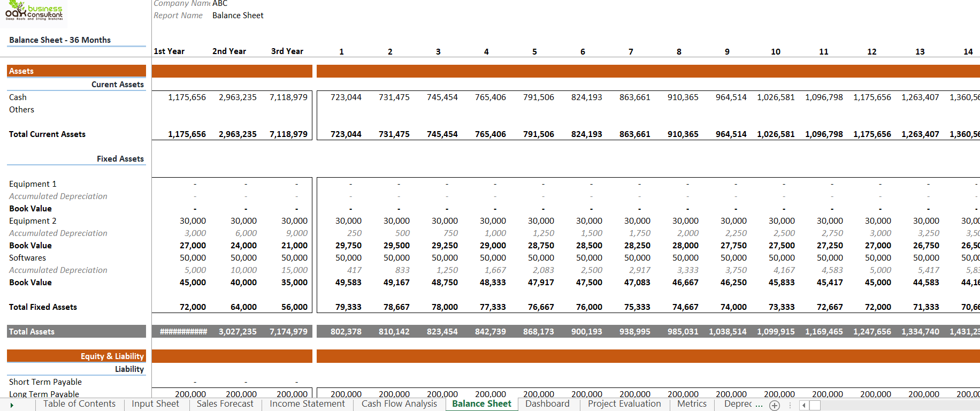Viewport: 980px width, 411px height.
Task: Click Total Assets 1,099,915 in month 10
Action: (x=776, y=332)
